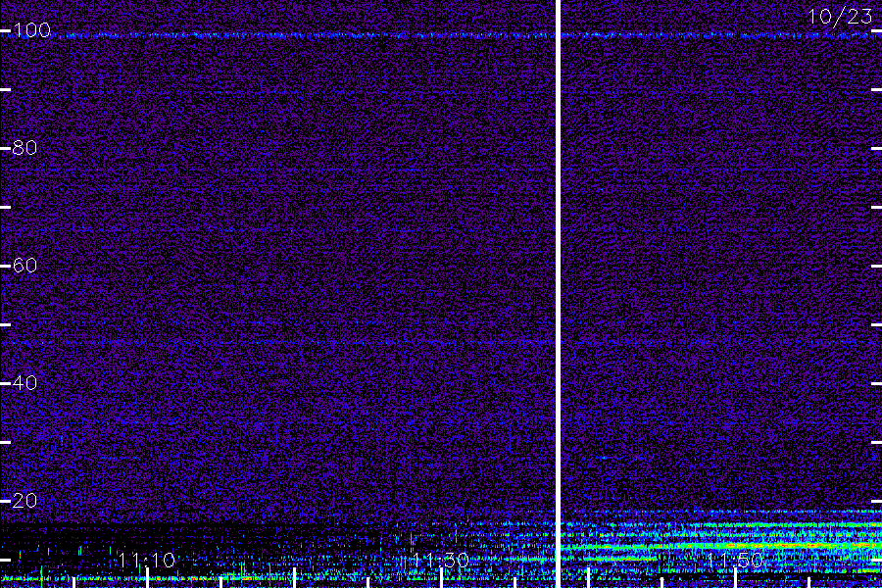
Task: Select the 11:50 time label
Action: tap(735, 560)
